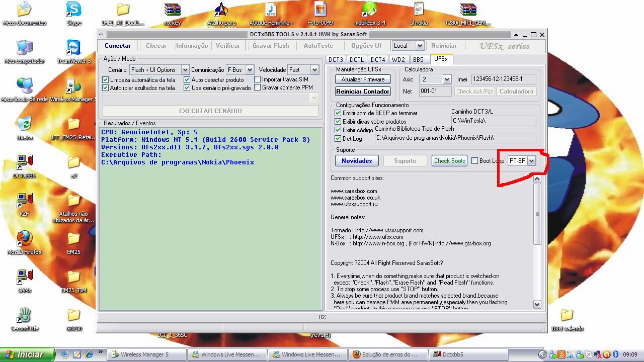Select the UFSx tab
Image resolution: width=644 pixels, height=362 pixels.
tap(441, 59)
